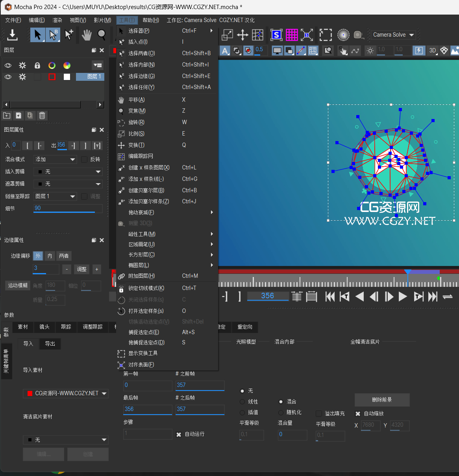Open the Camera Solve workspace dropdown
459x476 pixels.
[x=394, y=35]
